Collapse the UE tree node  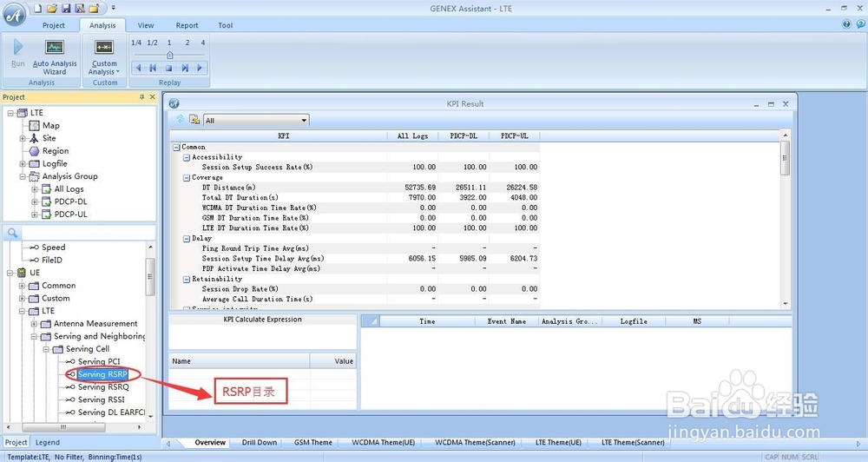coord(10,273)
